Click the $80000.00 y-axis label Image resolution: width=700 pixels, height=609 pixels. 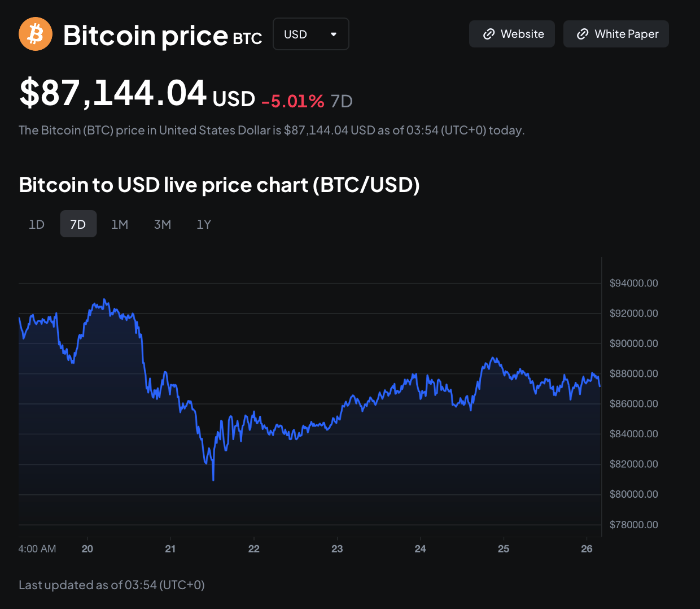[x=633, y=494]
